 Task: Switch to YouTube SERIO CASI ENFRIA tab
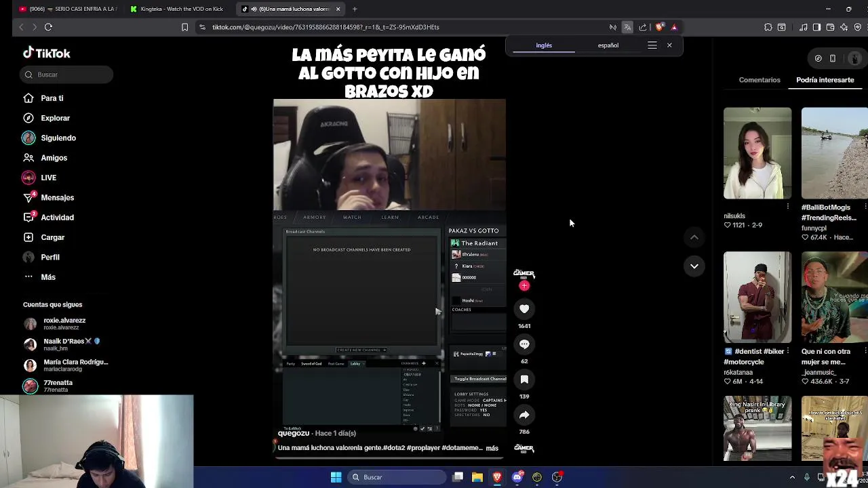pos(68,9)
